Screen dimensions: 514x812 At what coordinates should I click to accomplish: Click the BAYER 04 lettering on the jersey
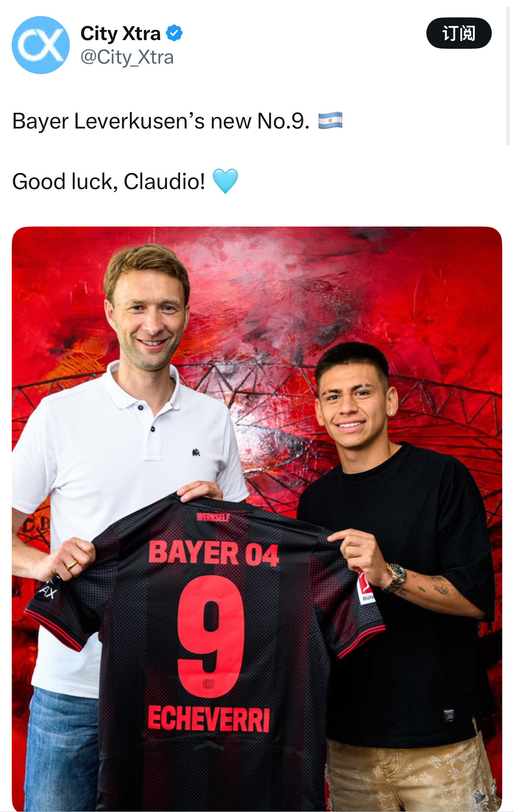click(214, 553)
